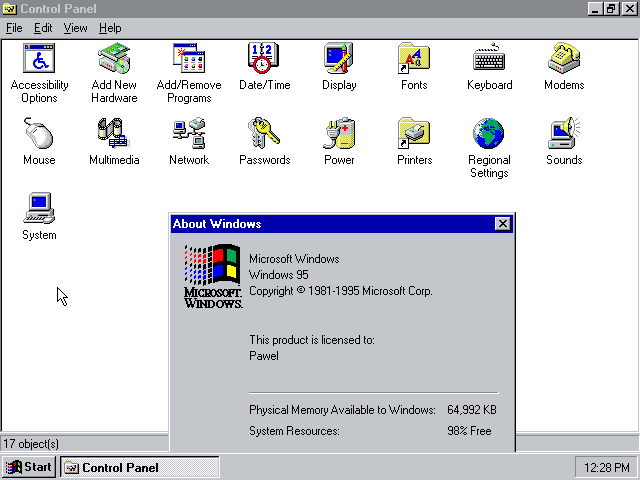Open the Network icon
Screen dimensions: 640x480
(x=189, y=133)
